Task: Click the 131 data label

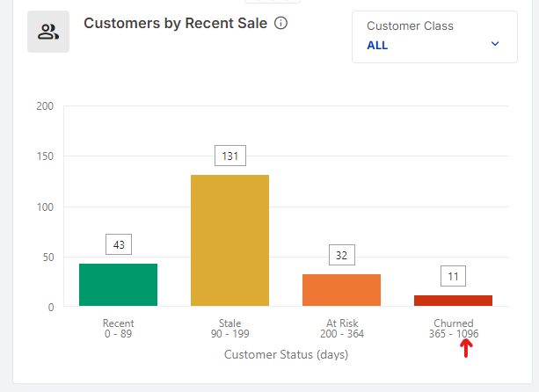Action: [229, 156]
